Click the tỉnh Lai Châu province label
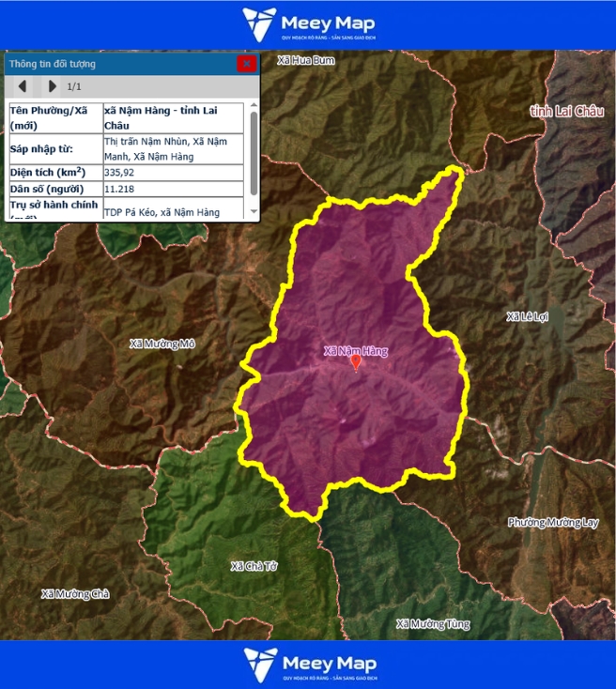 tap(565, 111)
